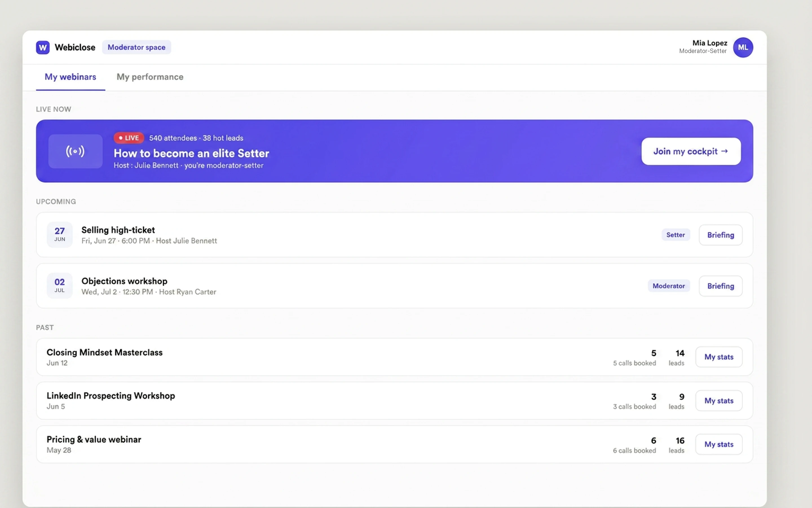Open My stats for Closing Mindset Masterclass
Viewport: 812px width, 508px height.
pyautogui.click(x=719, y=357)
